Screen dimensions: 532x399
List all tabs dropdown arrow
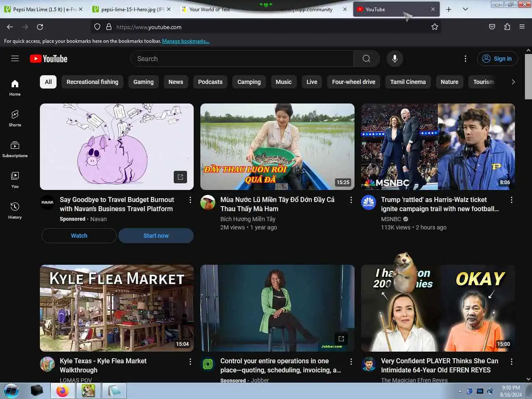(x=465, y=9)
